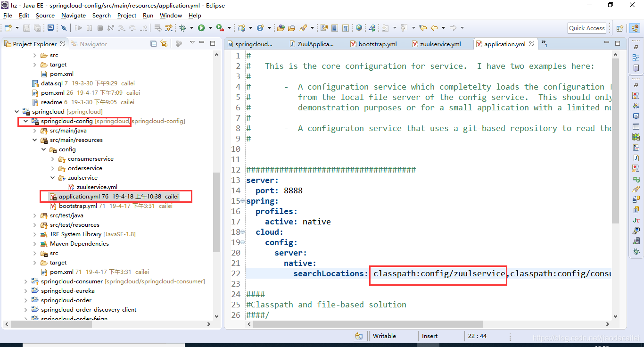
Task: Click the Back navigation arrow icon
Action: point(434,28)
